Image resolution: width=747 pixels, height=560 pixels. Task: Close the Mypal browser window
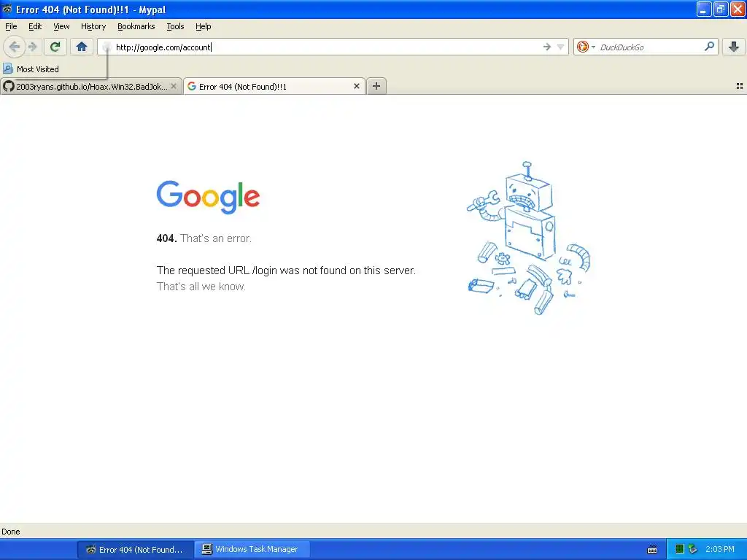pos(737,9)
